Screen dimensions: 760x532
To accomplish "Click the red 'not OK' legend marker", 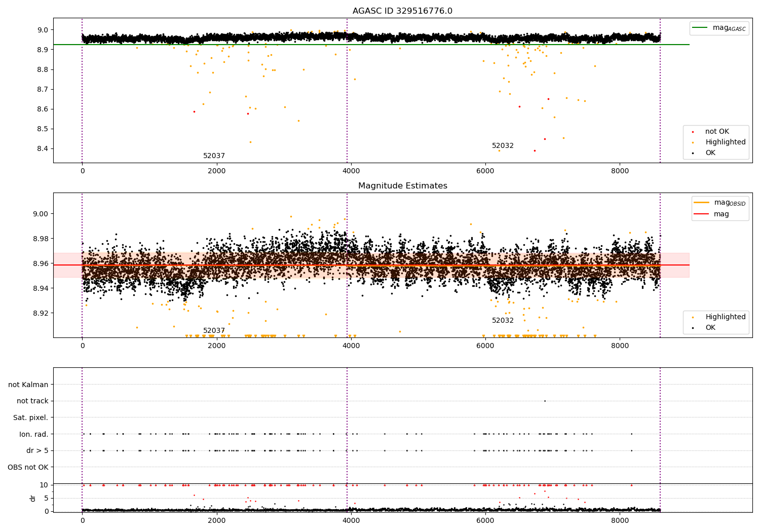I will pyautogui.click(x=693, y=132).
